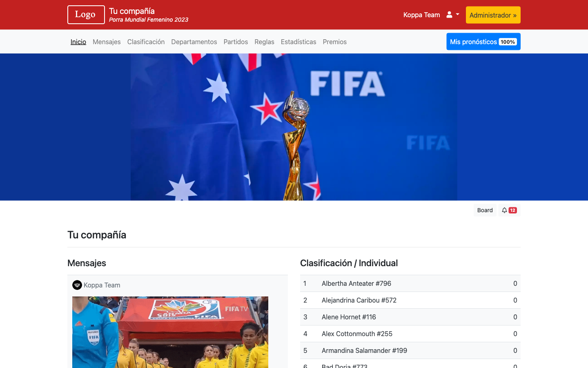
Task: Go to the Premios page
Action: [x=334, y=42]
